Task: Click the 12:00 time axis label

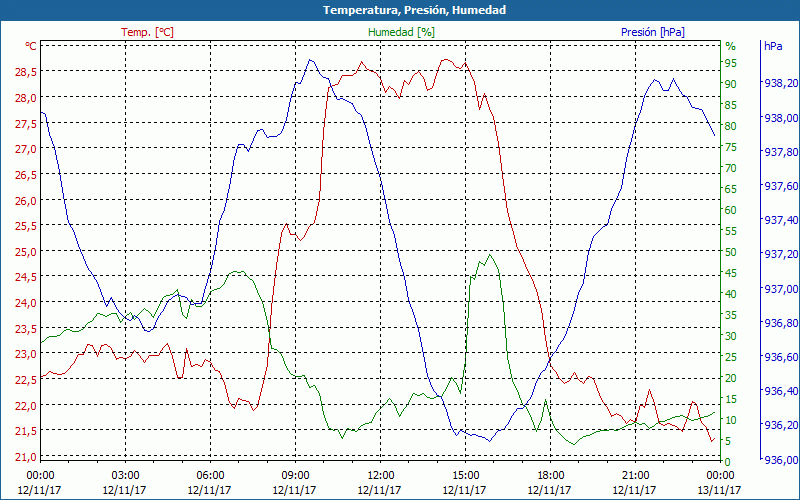Action: click(380, 475)
